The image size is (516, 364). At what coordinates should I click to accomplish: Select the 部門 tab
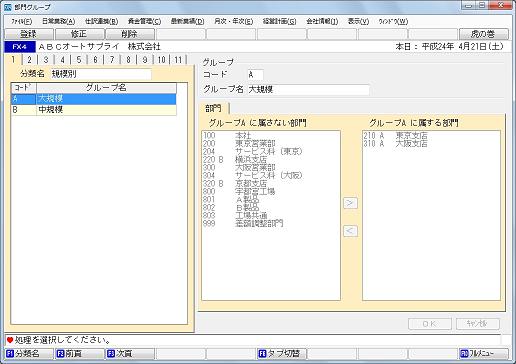tap(214, 108)
